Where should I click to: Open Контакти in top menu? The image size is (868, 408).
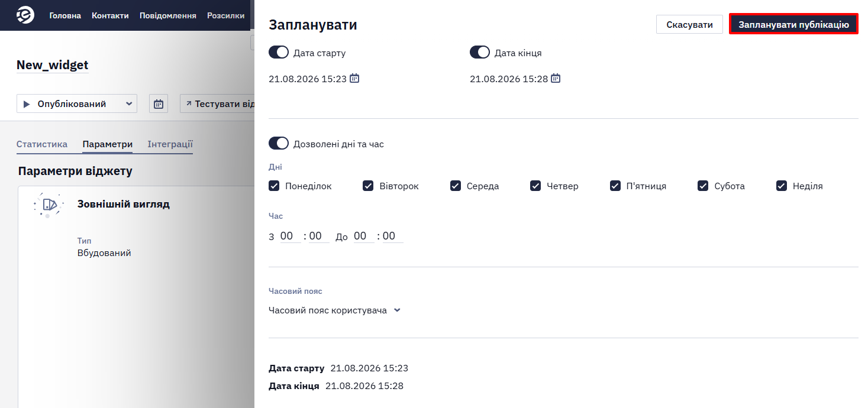(110, 15)
